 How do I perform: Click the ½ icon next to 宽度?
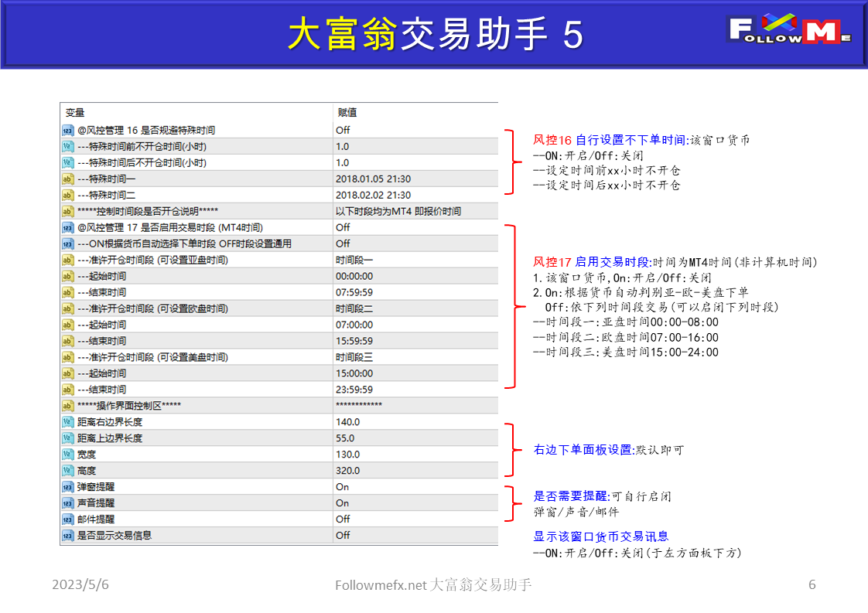click(67, 454)
